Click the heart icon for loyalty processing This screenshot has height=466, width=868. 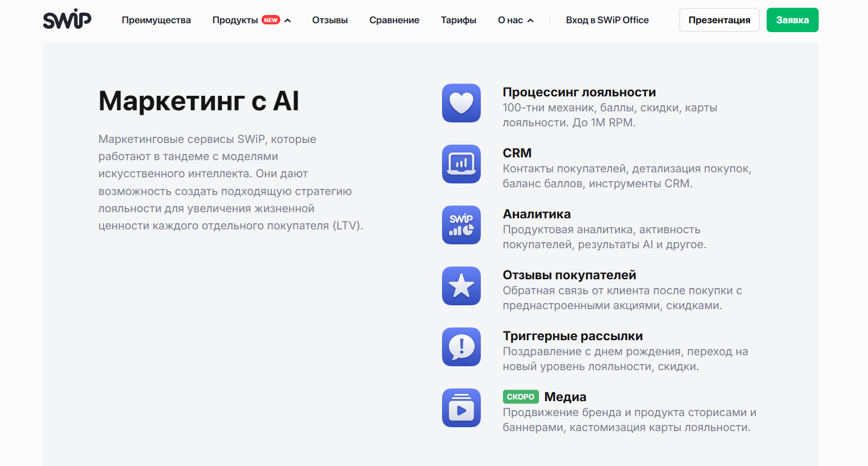coord(461,103)
